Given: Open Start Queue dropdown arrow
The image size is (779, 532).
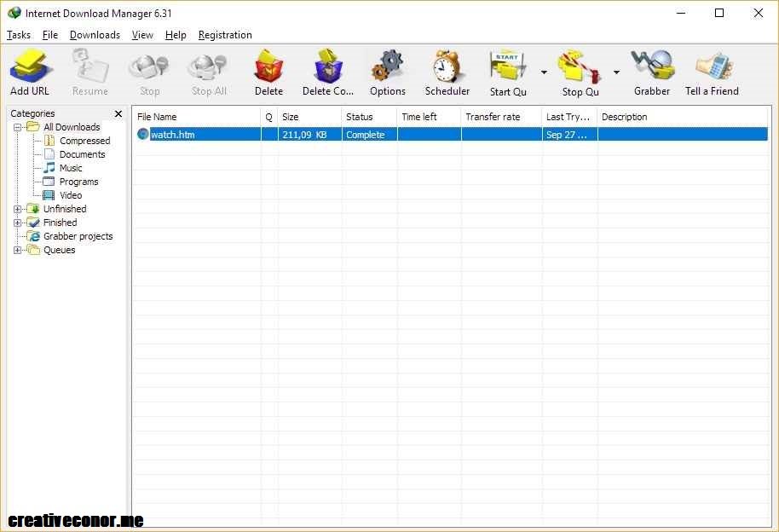Looking at the screenshot, I should tap(544, 72).
